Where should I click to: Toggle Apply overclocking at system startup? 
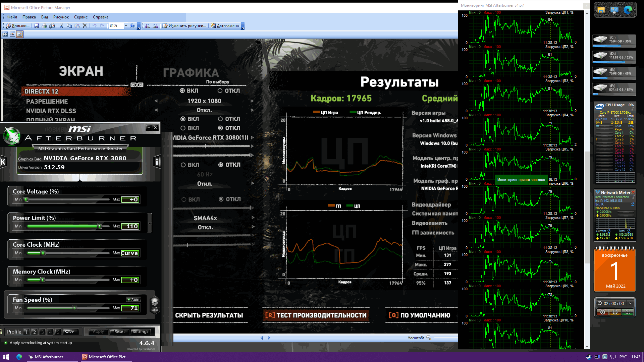coord(6,343)
